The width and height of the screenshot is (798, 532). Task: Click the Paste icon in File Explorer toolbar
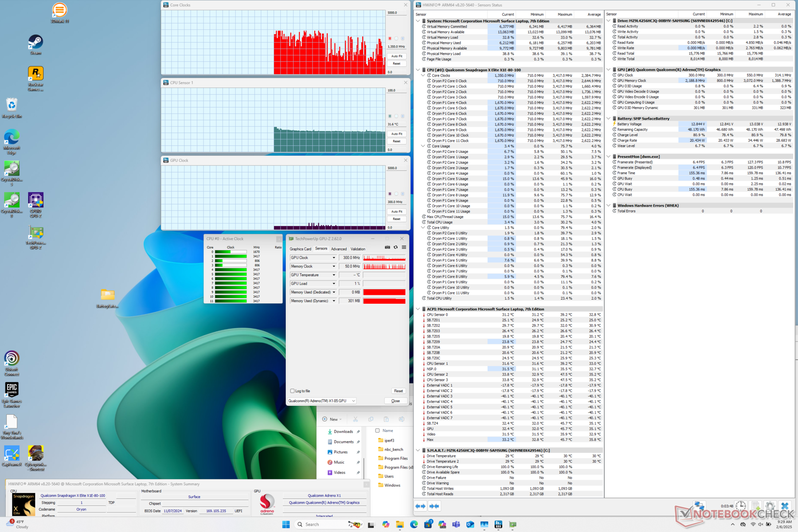tap(386, 419)
